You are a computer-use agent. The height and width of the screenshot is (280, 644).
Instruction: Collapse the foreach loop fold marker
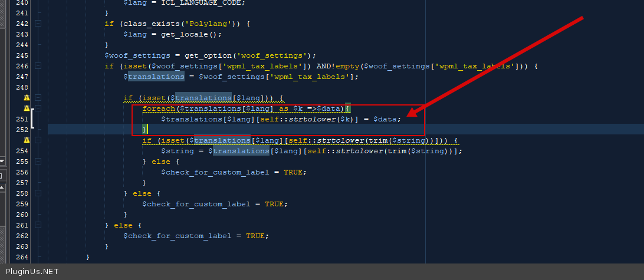click(38, 108)
